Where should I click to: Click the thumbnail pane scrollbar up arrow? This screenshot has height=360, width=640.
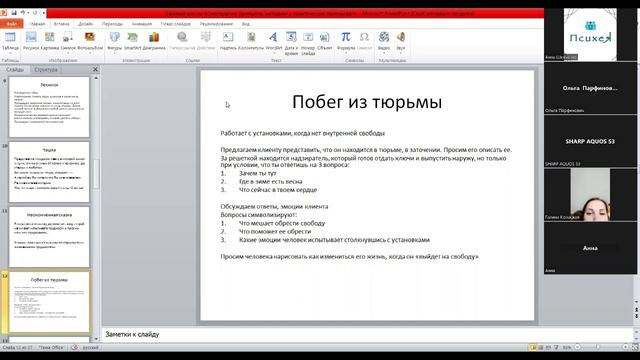pos(96,78)
